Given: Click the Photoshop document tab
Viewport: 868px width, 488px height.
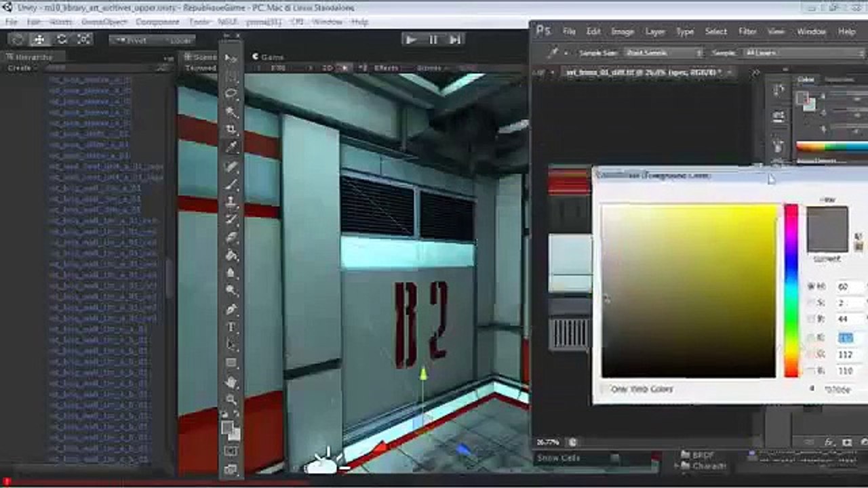Looking at the screenshot, I should [x=648, y=72].
